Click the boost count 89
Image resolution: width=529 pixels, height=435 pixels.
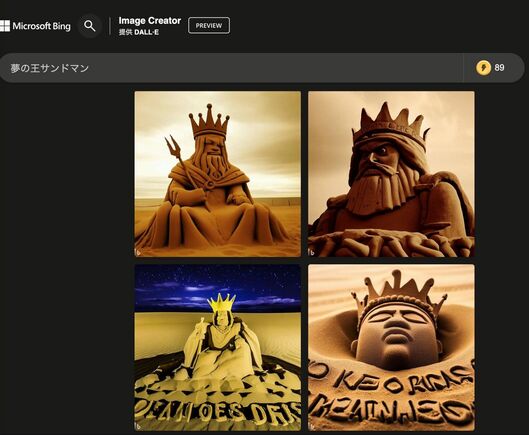point(499,68)
